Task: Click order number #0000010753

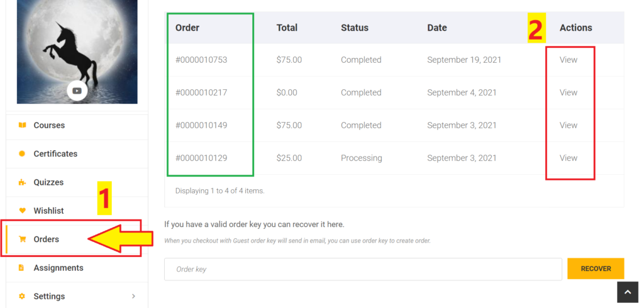Action: click(x=201, y=60)
